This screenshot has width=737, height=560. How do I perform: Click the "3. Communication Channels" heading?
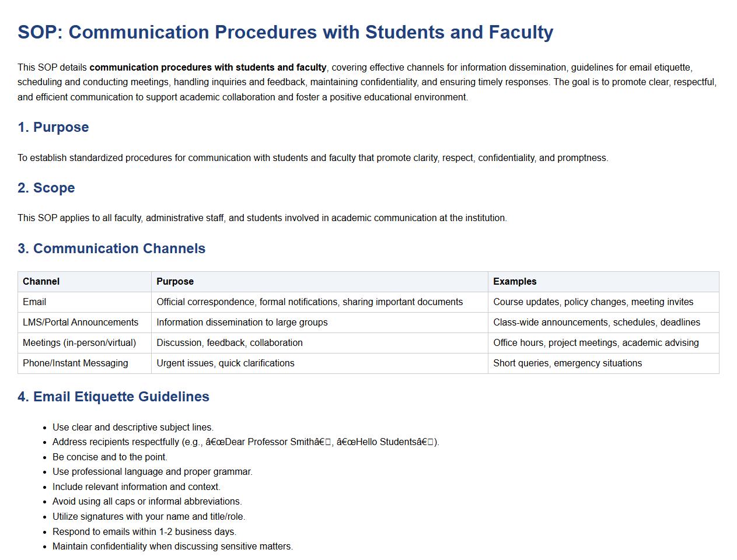[111, 249]
